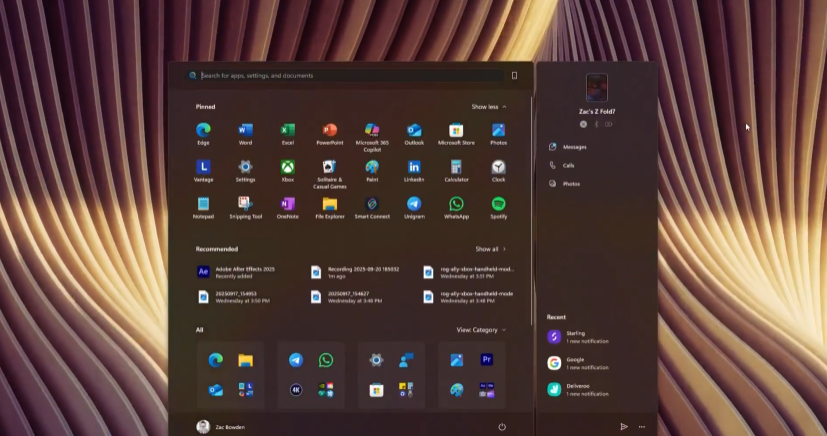The height and width of the screenshot is (436, 827).
Task: Open the Edge pinned app
Action: click(x=203, y=134)
